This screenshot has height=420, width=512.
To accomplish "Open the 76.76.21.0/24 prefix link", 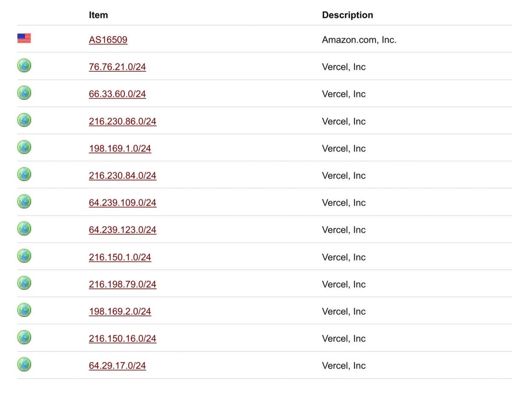I will [117, 67].
